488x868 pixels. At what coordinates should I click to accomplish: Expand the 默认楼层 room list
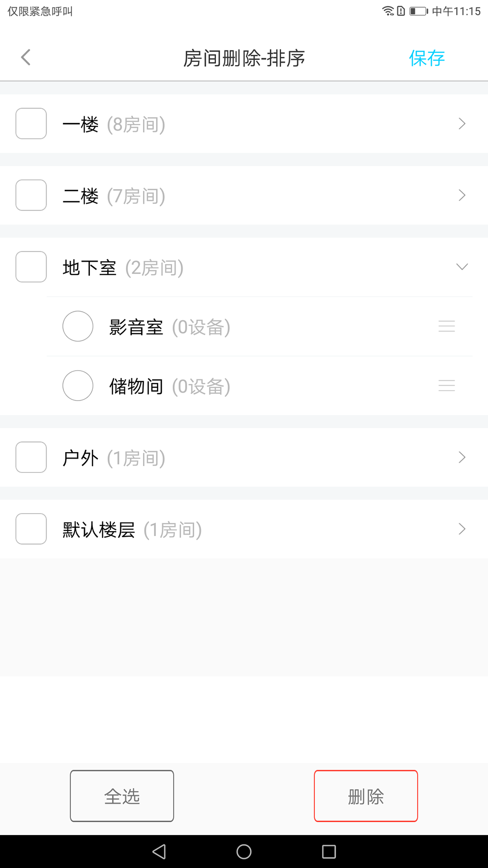click(x=462, y=529)
